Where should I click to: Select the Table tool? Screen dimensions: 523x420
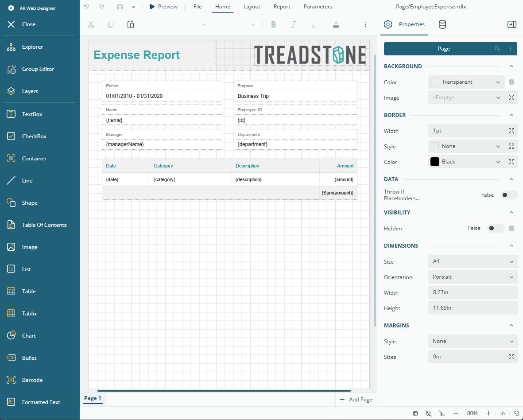[x=21, y=291]
